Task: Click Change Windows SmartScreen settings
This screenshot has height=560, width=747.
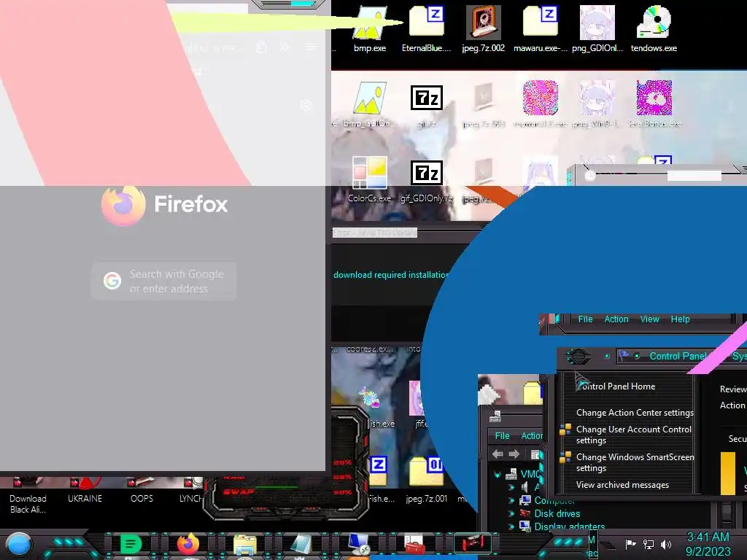Action: 635,462
